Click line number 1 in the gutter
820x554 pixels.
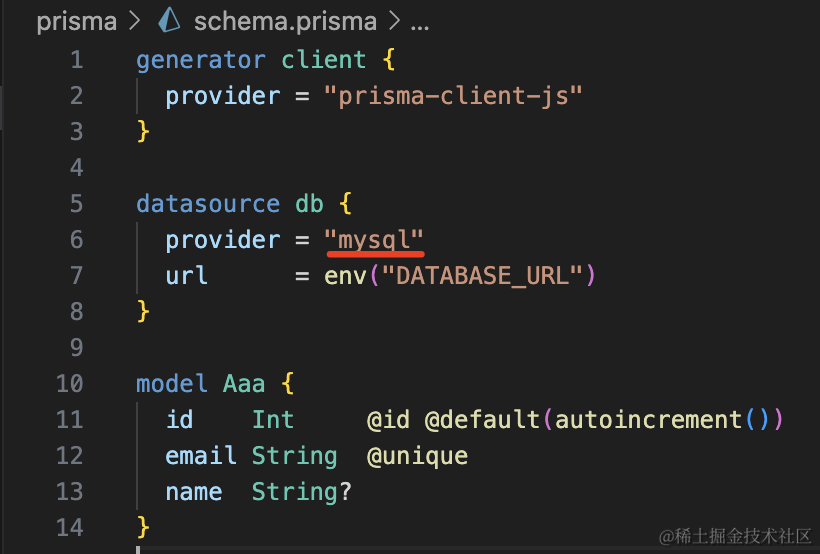[76, 60]
